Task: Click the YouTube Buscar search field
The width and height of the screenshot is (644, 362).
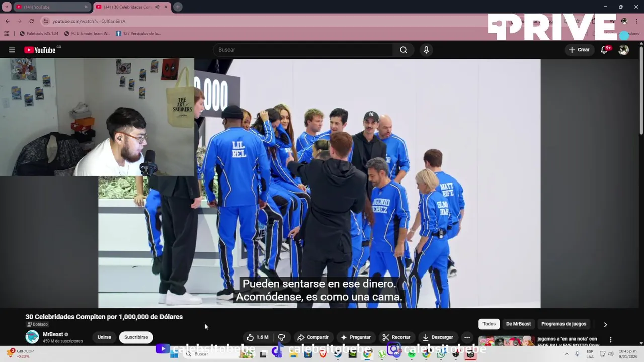Action: pyautogui.click(x=303, y=50)
